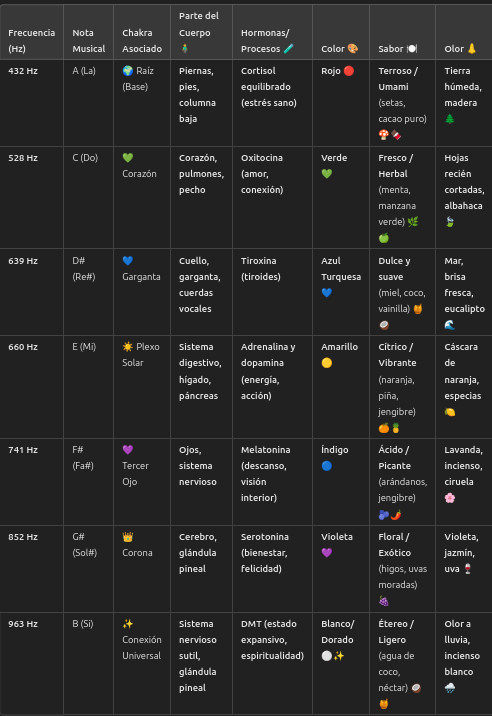Click the rain cloud emoji under incienso blanco
492x716 pixels.
pyautogui.click(x=450, y=688)
